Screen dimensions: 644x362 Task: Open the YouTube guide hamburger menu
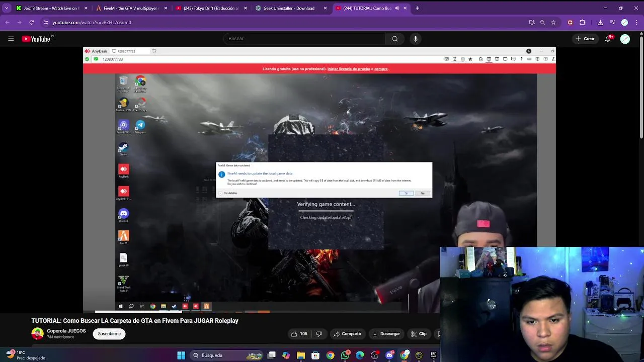11,39
